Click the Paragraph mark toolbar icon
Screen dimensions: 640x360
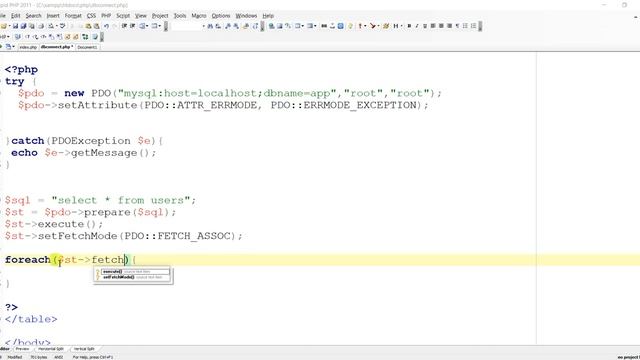pyautogui.click(x=457, y=26)
